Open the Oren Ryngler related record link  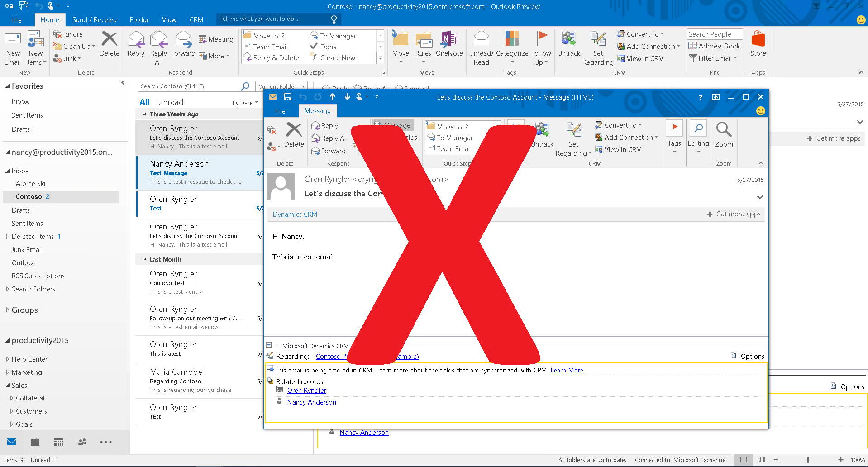pyautogui.click(x=306, y=391)
